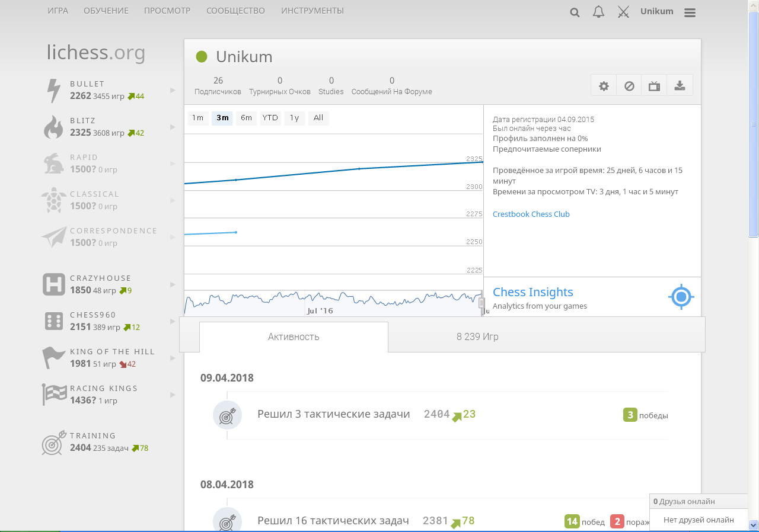The image size is (759, 532).
Task: Expand the Classical rating arrow
Action: [x=173, y=200]
